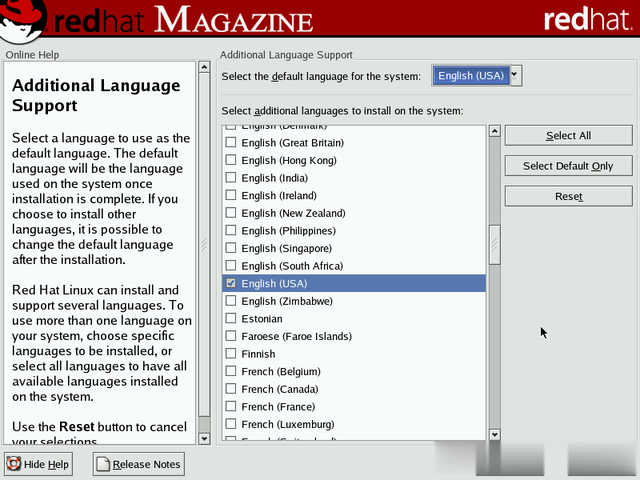Check the French (France) checkbox

231,406
